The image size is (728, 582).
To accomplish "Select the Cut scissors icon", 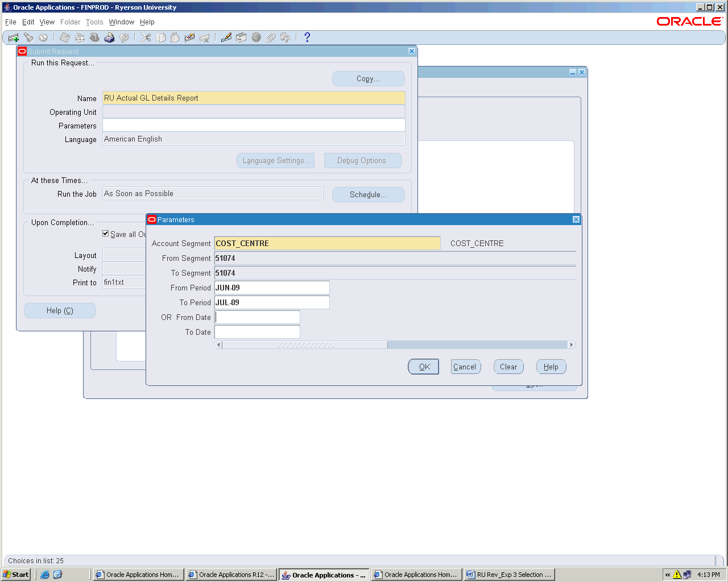I will coord(146,38).
